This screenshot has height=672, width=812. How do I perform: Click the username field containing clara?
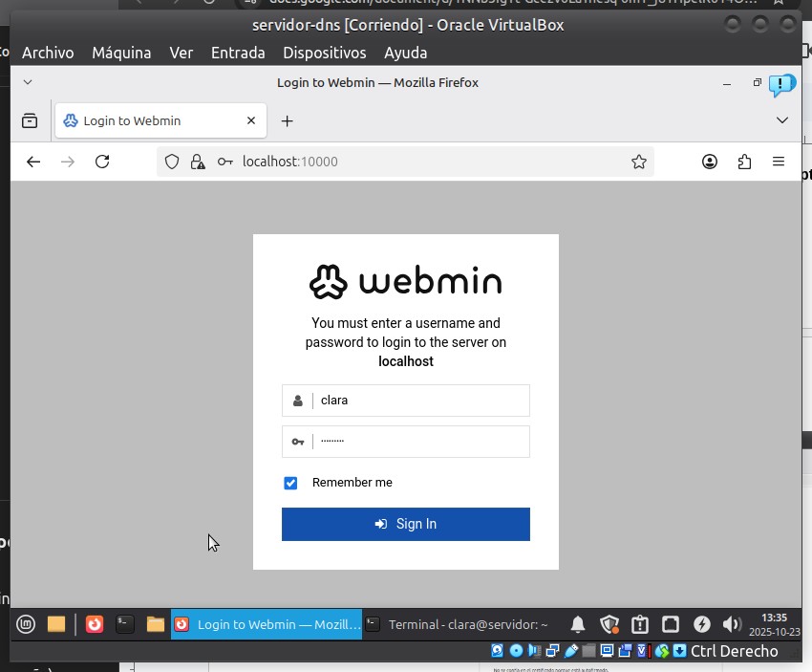(420, 401)
